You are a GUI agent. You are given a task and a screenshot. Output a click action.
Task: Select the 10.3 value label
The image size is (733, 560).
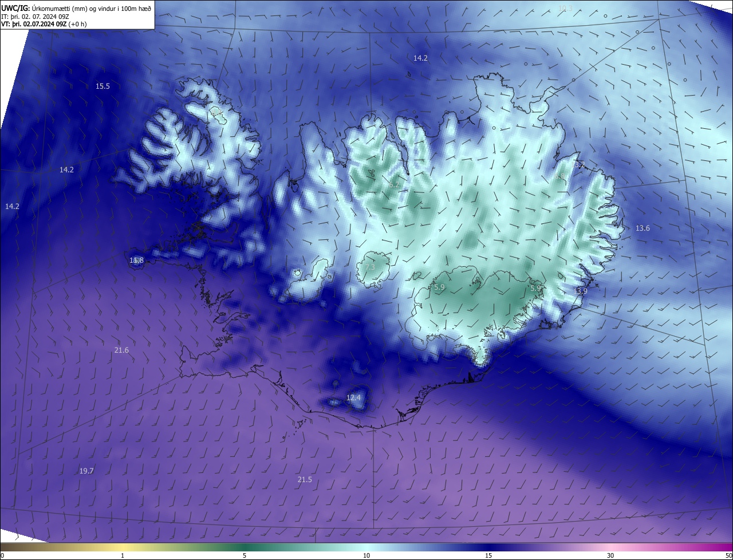[565, 8]
